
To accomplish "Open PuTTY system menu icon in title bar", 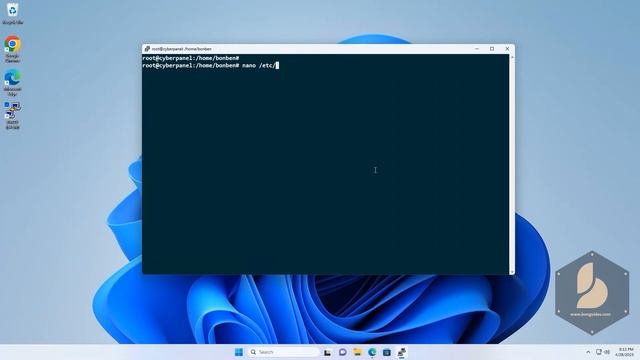I will (147, 49).
